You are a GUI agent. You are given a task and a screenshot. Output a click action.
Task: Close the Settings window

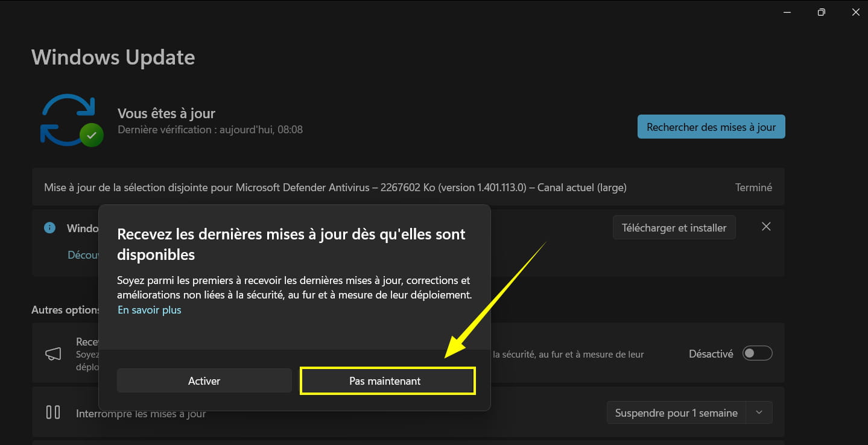855,12
